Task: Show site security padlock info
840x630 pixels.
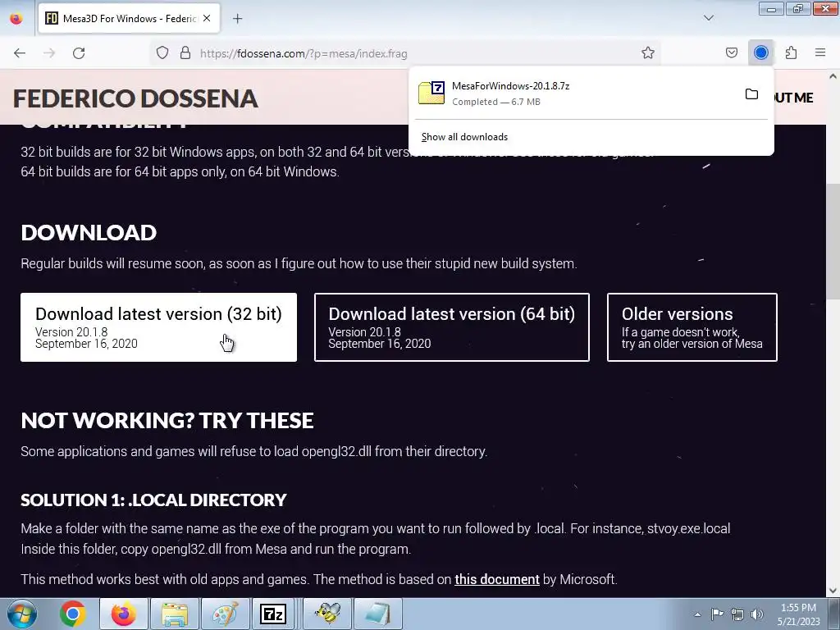Action: pyautogui.click(x=185, y=53)
